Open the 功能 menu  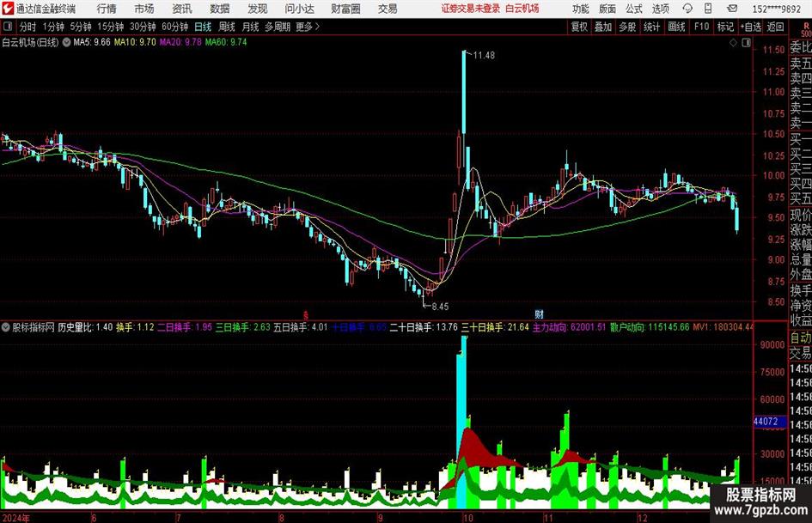[x=581, y=9]
